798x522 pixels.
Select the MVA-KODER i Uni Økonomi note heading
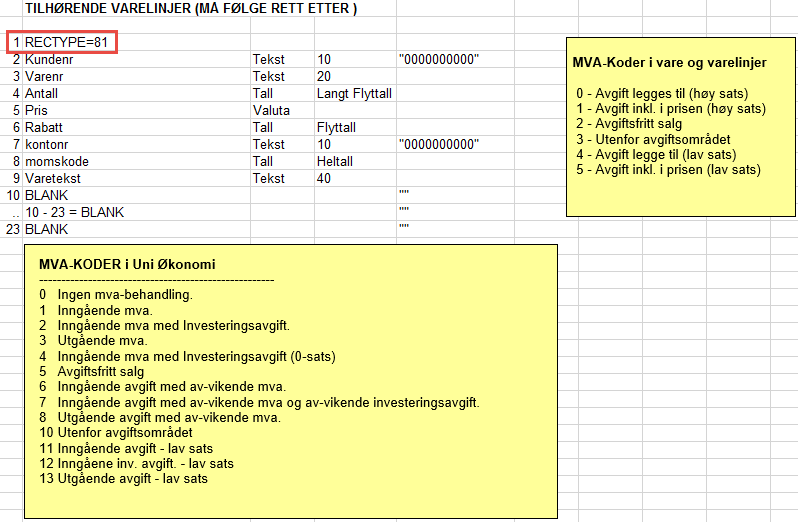point(127,264)
